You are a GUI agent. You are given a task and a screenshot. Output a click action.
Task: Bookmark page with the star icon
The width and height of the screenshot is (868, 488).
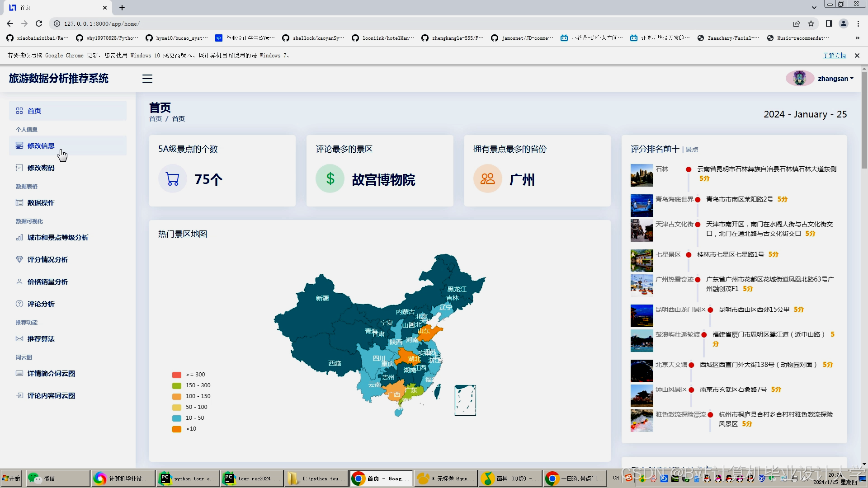coord(811,23)
